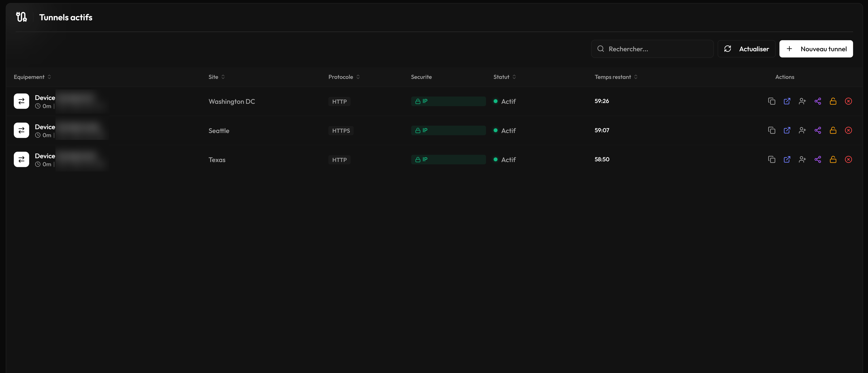Image resolution: width=868 pixels, height=373 pixels.
Task: Click the orange lock on Seattle row
Action: 833,130
